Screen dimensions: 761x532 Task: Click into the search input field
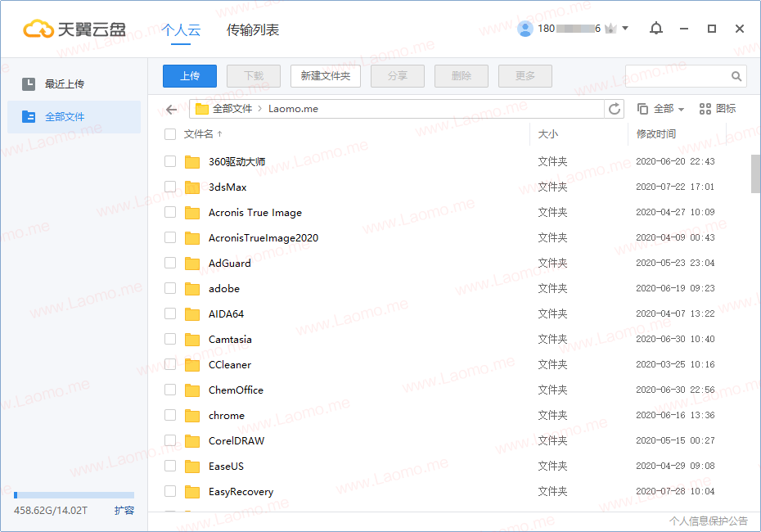coord(678,76)
